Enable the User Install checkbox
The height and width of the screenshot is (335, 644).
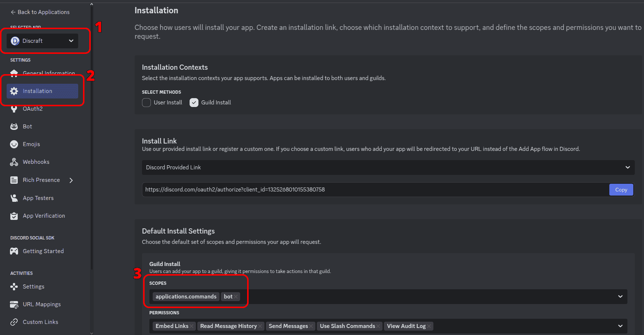point(146,103)
